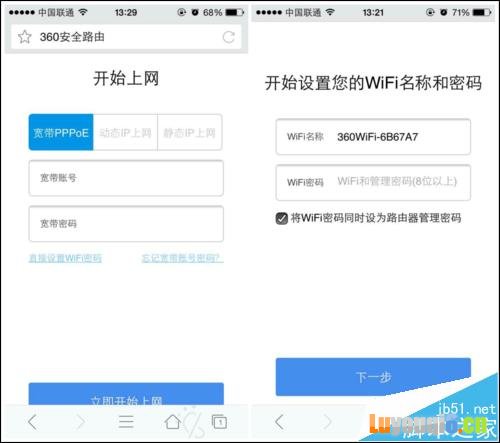Click the 立即开始上网 button

[126, 394]
